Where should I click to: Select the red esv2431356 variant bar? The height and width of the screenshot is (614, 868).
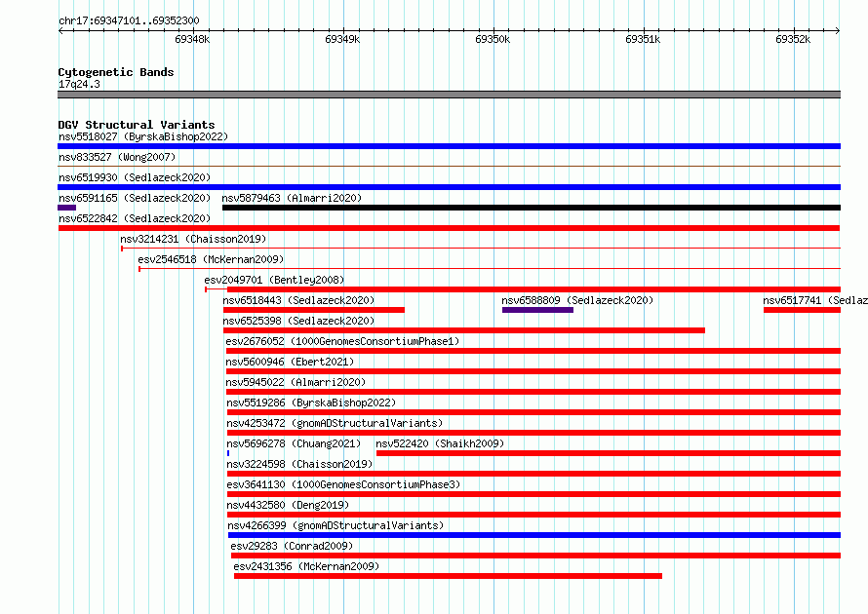click(448, 576)
